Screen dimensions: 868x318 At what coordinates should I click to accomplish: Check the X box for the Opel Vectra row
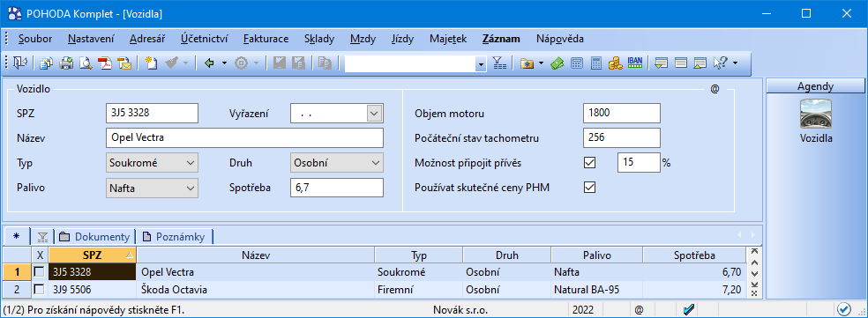(40, 271)
